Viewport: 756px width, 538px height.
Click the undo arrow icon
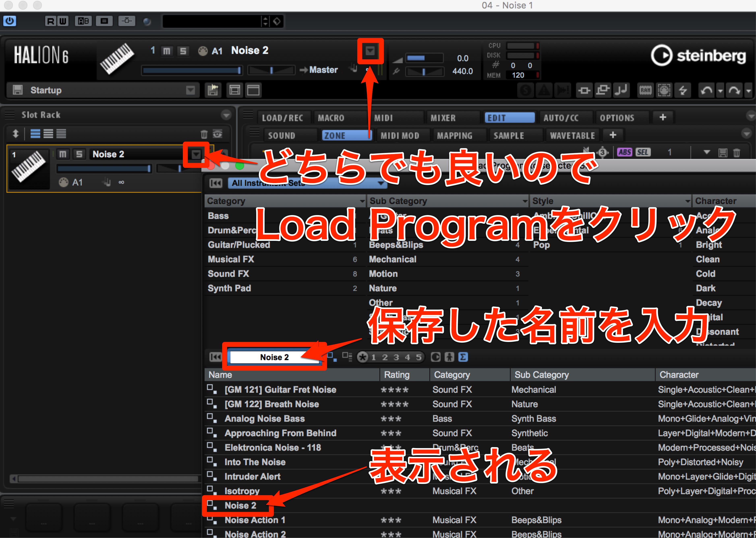(706, 90)
